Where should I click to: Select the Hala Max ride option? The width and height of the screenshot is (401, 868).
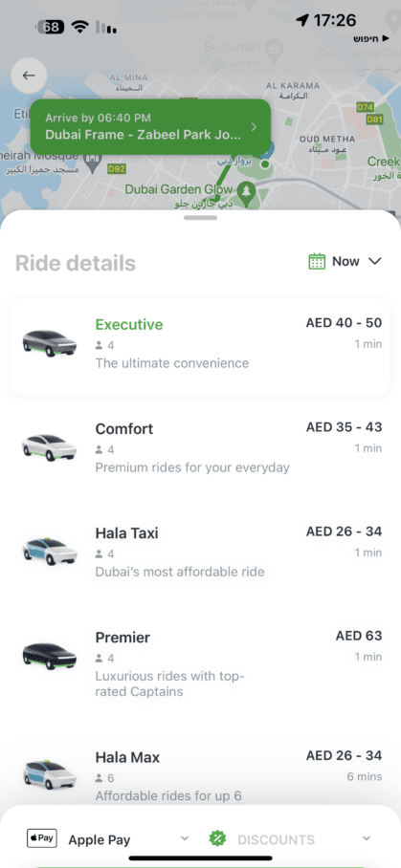pyautogui.click(x=201, y=775)
